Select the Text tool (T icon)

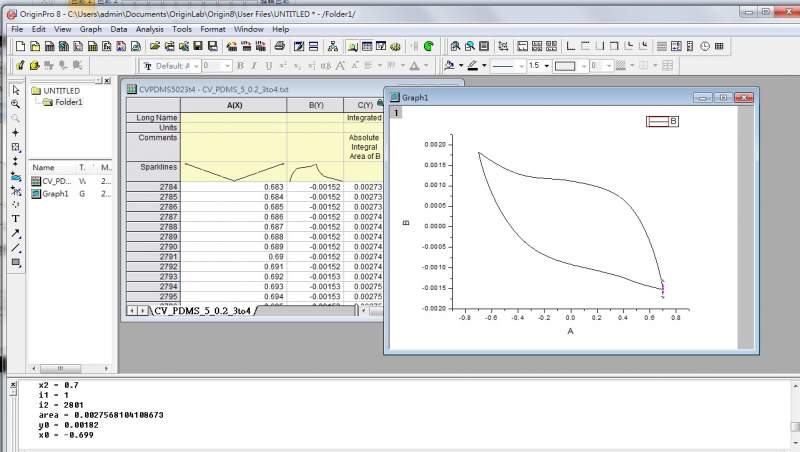16,218
